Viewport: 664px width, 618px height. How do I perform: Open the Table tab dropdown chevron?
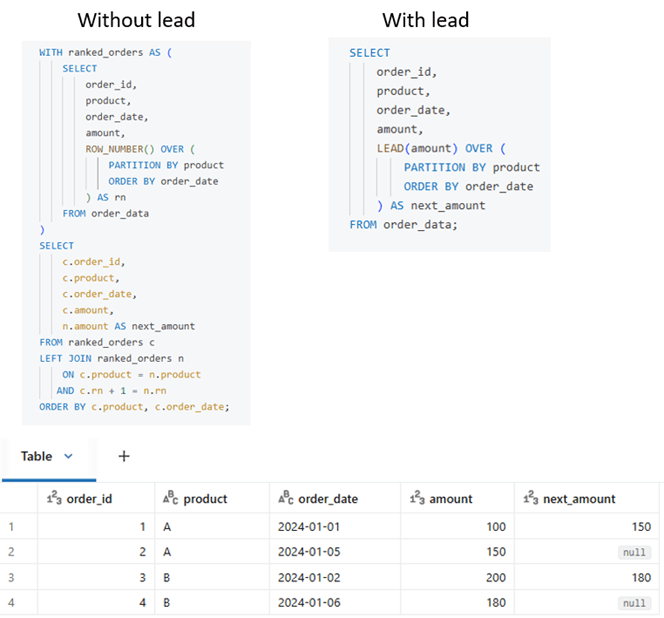point(68,456)
